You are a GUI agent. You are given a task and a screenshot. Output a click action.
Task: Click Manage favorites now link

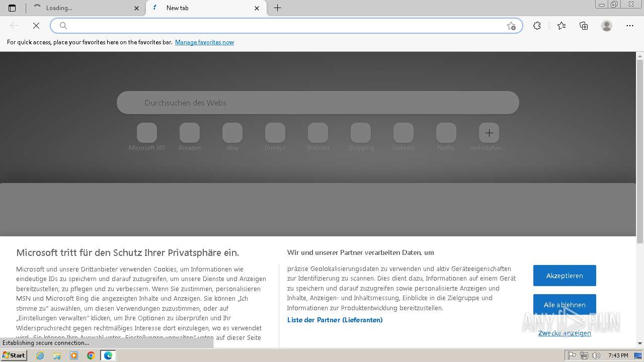(x=204, y=42)
